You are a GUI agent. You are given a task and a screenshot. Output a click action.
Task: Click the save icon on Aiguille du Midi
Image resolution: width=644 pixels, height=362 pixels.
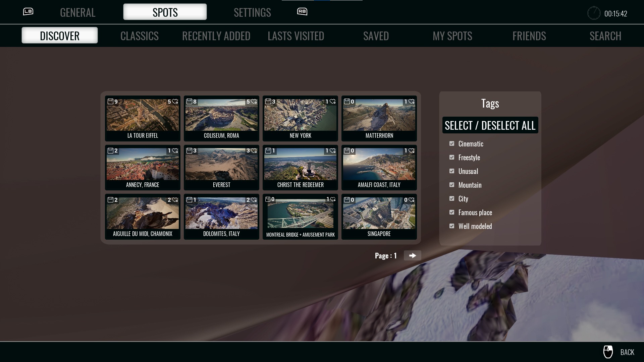tap(110, 200)
